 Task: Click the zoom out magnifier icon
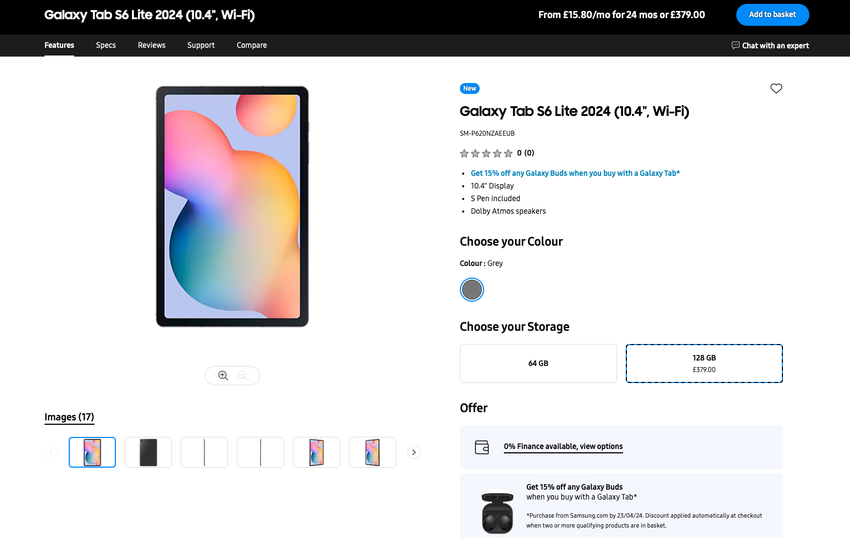pos(242,375)
